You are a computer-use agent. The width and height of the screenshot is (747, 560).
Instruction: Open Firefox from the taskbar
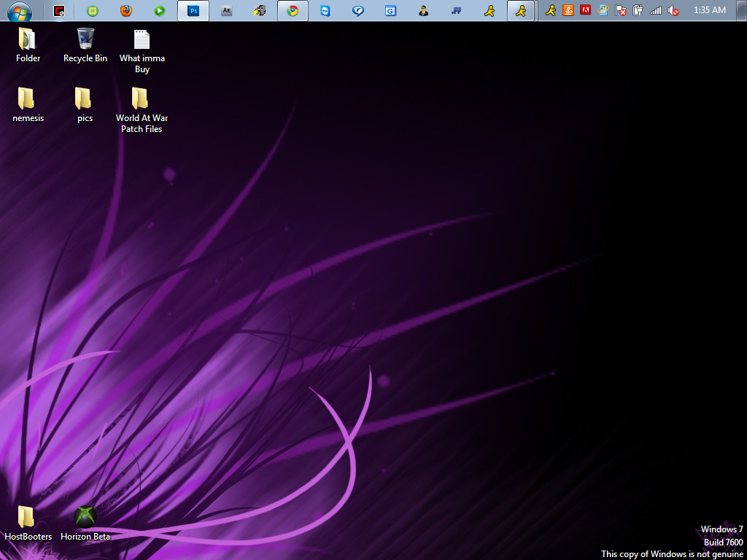coord(126,11)
